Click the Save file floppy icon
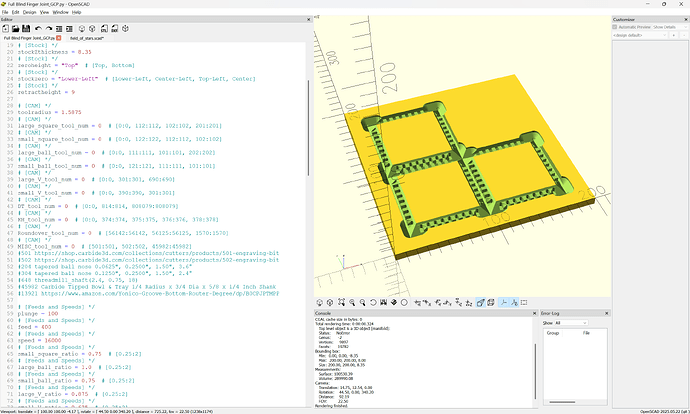Viewport: 690px width, 414px height. 26,29
